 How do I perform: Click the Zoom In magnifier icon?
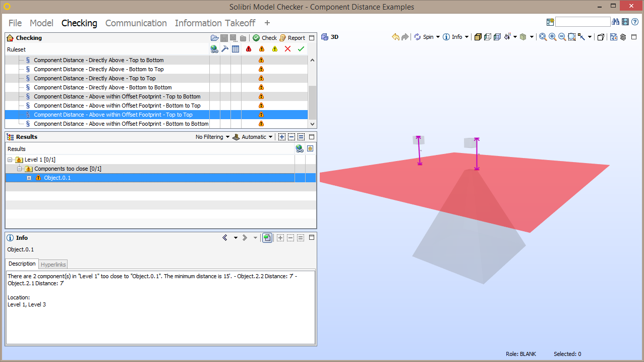(553, 37)
